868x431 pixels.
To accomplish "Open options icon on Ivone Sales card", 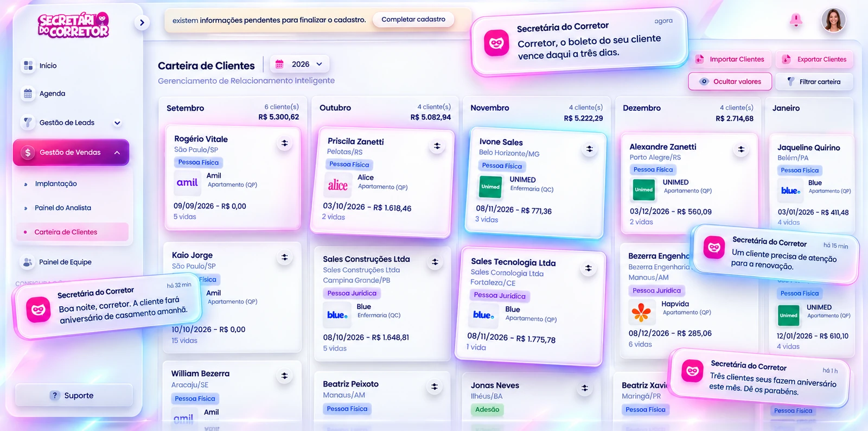I will 589,149.
